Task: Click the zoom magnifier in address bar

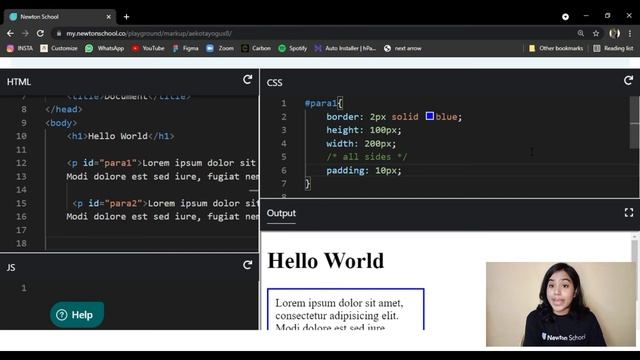Action: 580,33
